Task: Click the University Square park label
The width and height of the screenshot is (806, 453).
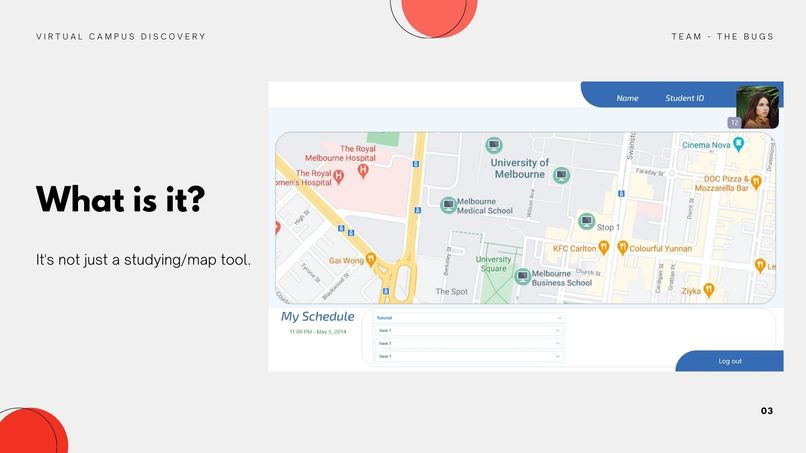Action: click(493, 264)
